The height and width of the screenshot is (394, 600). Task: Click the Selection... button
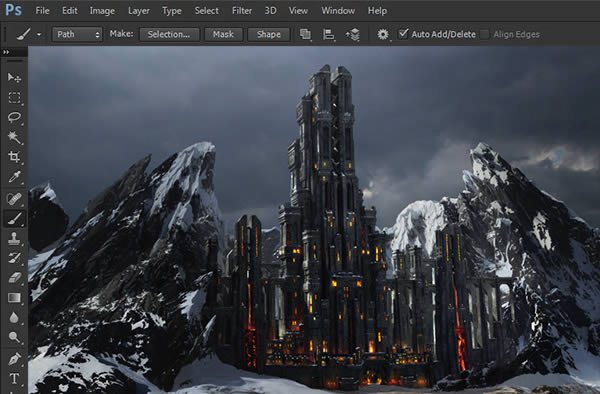(169, 34)
